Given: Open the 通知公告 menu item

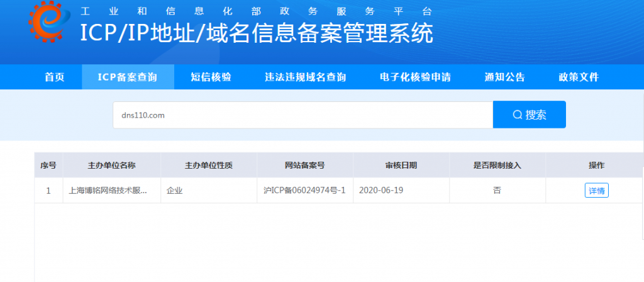Looking at the screenshot, I should click(504, 77).
